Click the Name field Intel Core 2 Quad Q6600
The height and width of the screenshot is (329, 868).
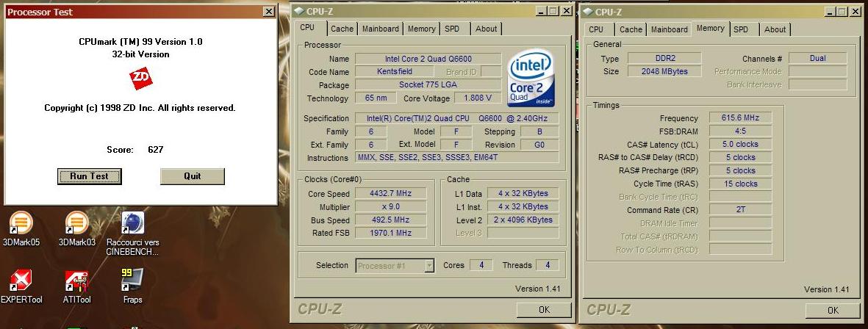428,59
